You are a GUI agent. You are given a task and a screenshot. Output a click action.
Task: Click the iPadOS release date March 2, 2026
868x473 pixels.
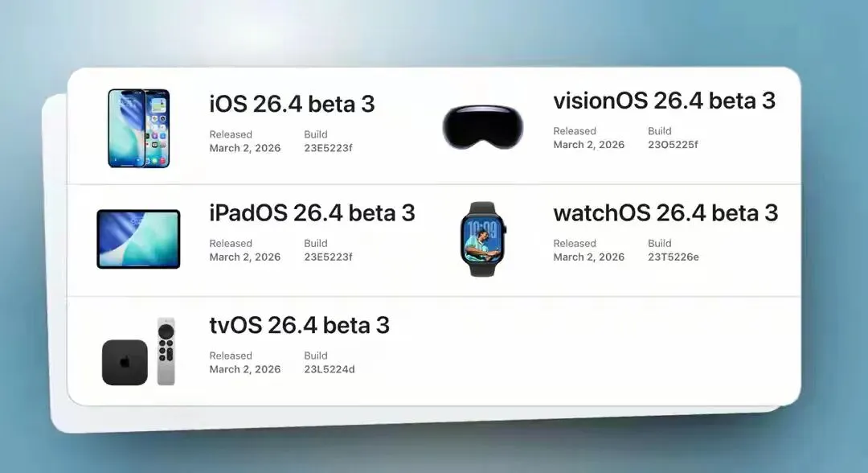click(244, 257)
